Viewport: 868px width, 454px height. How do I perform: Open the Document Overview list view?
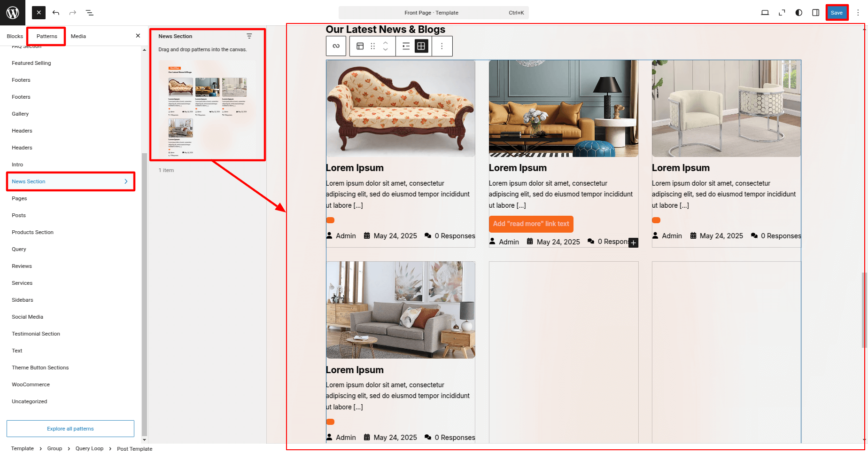(90, 13)
